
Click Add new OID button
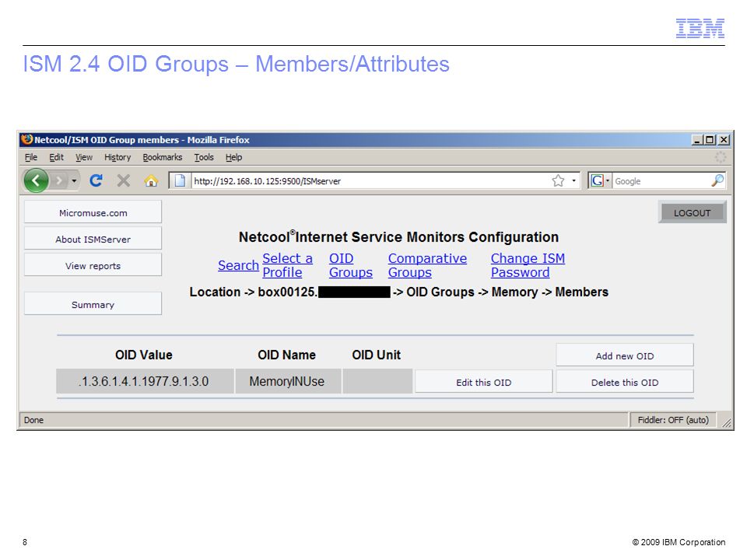[625, 355]
